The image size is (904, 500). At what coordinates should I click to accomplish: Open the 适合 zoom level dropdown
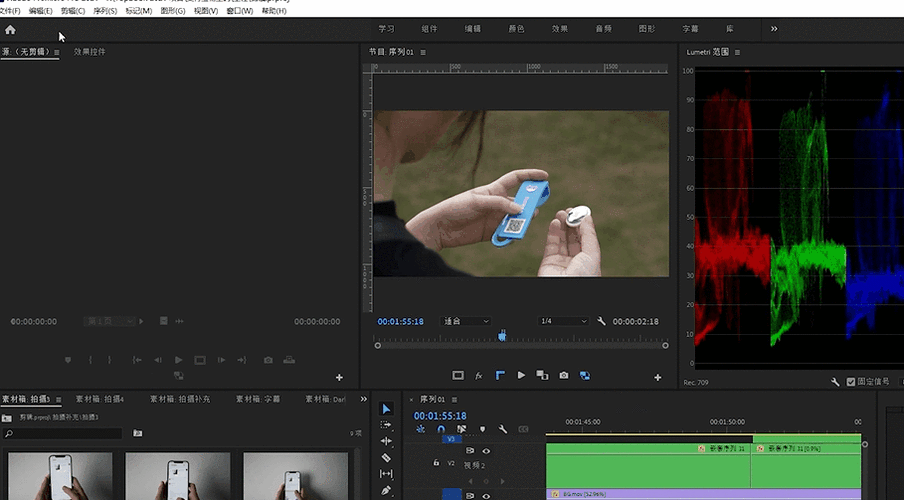(x=465, y=321)
